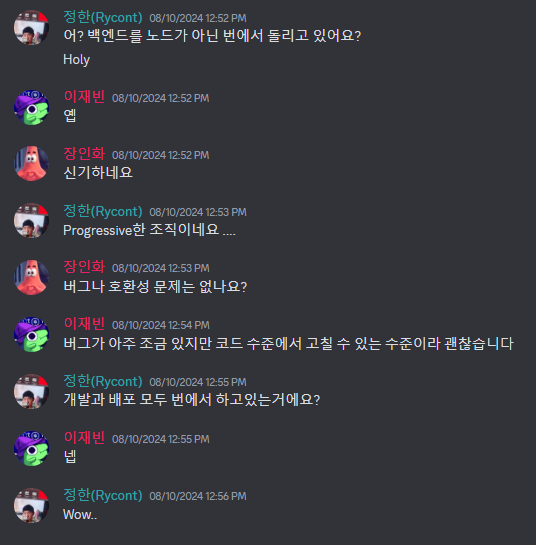Click username 이재빈 above the '옙' message
Viewport: 536px width, 545px height.
coord(84,97)
